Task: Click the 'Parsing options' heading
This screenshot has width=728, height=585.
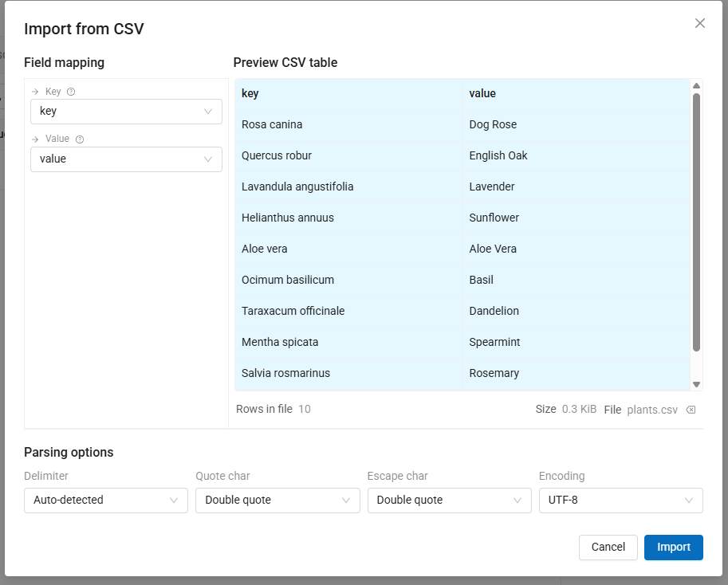Action: click(x=69, y=453)
